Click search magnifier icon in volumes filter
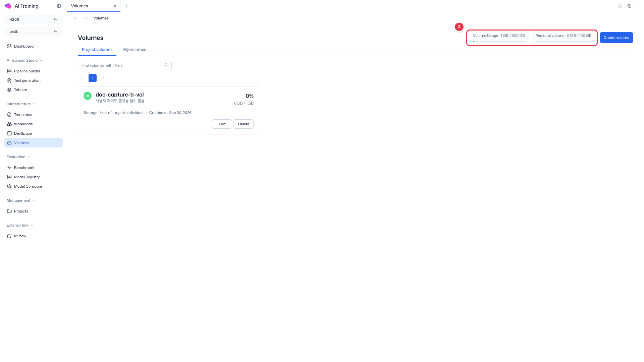Screen dimensions: 644x362 [x=166, y=65]
